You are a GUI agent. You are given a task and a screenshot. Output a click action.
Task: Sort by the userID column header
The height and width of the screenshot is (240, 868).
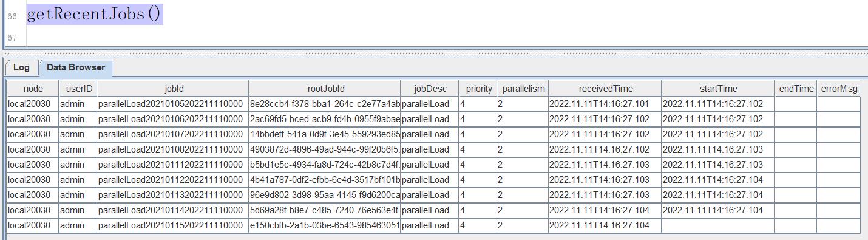coord(78,89)
